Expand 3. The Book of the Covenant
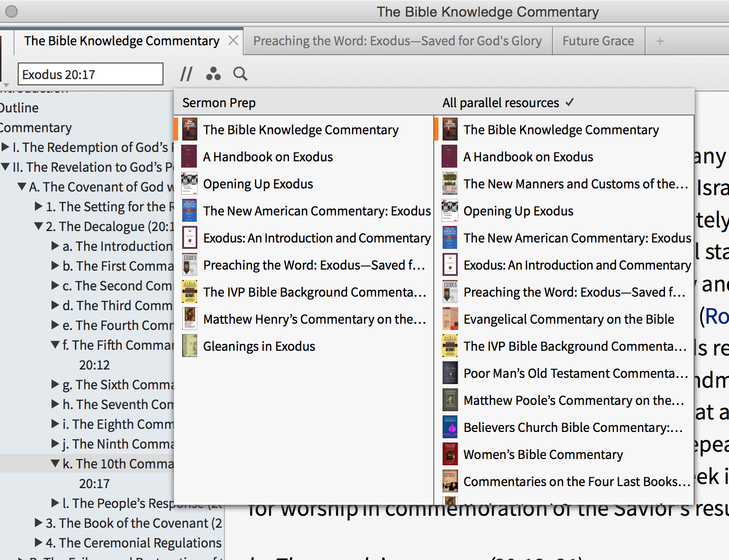The image size is (729, 560). (39, 523)
